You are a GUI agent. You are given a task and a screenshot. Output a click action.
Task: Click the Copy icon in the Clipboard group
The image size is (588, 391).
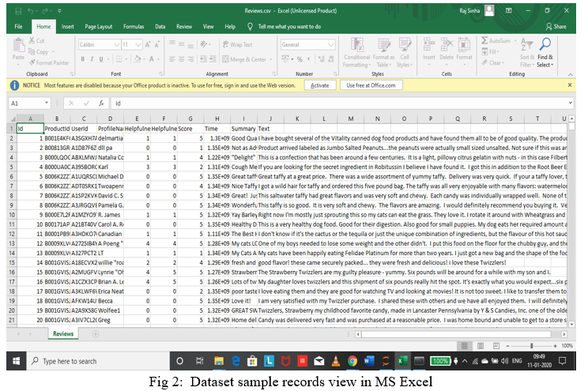pos(32,51)
